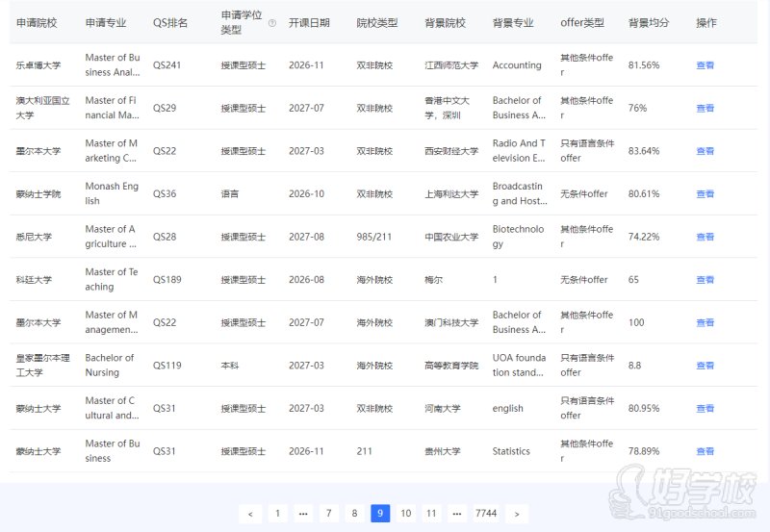Select the Statistics major cell
Viewport: 770px width, 532px height.
click(511, 451)
